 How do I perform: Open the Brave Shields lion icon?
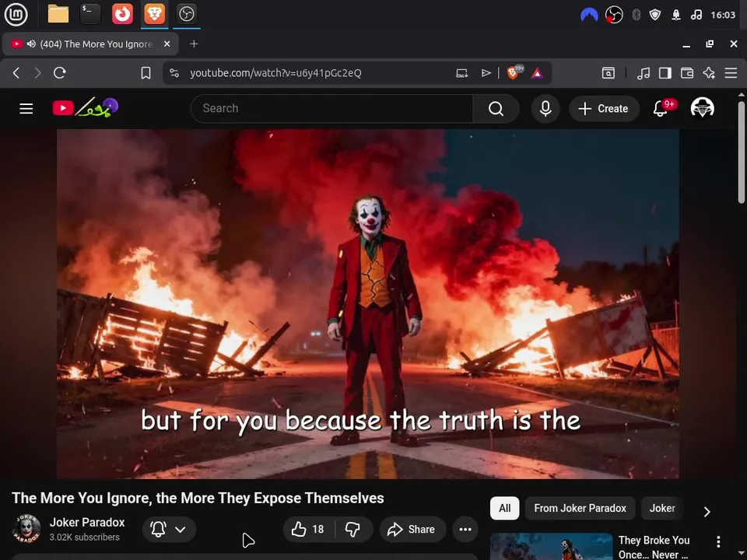(x=514, y=72)
